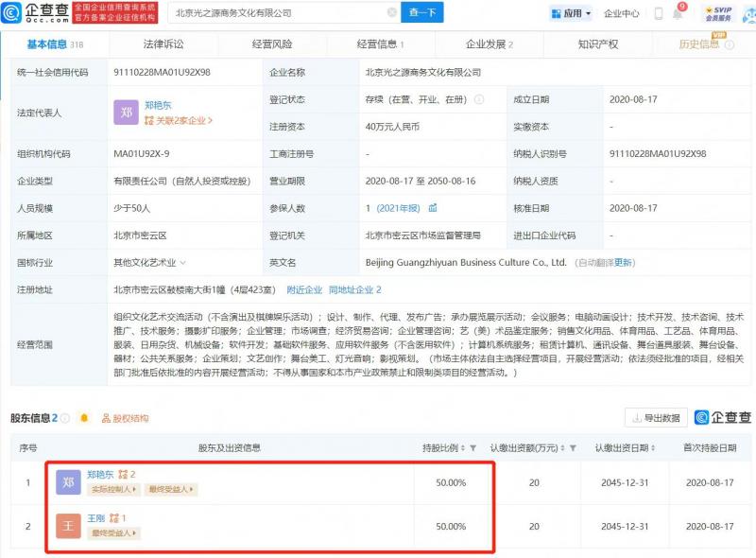Image resolution: width=756 pixels, height=558 pixels.
Task: Expand 最终受益人 tag for 郑艳东
Action: tap(171, 490)
